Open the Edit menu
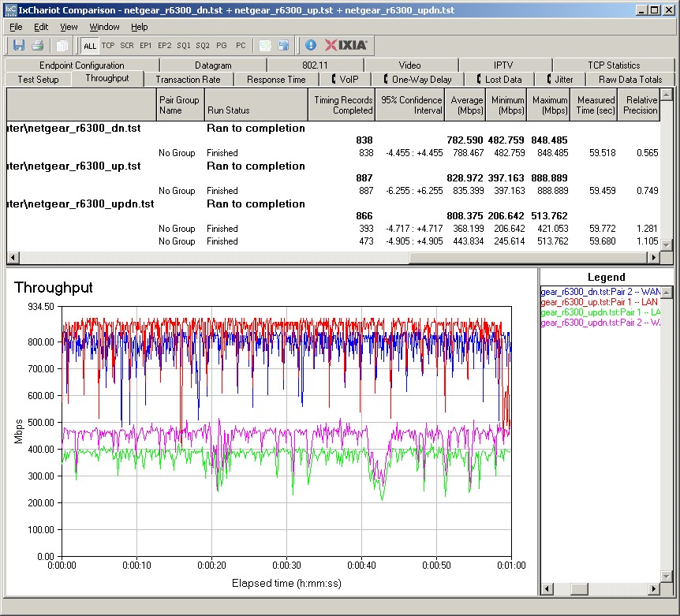Image resolution: width=680 pixels, height=616 pixels. [x=41, y=27]
